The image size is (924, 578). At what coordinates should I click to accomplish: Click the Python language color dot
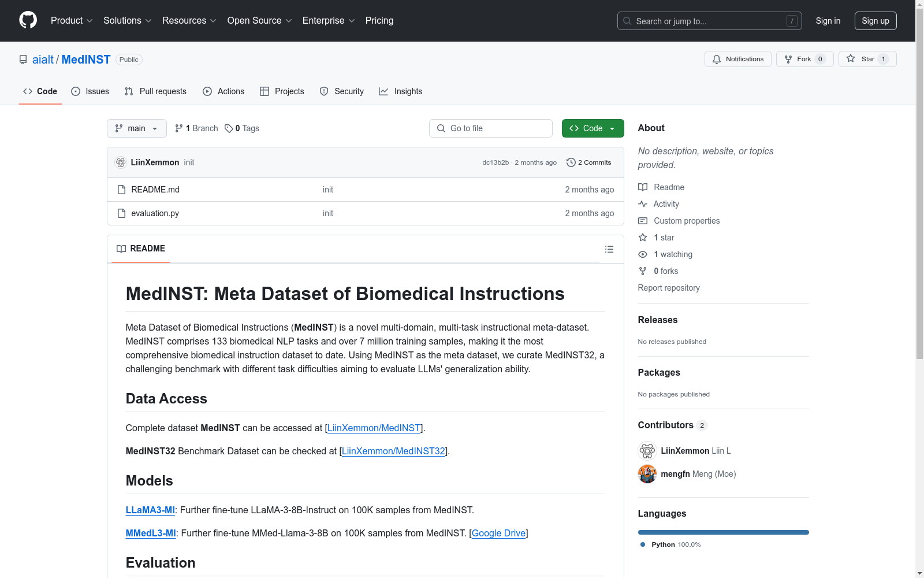coord(643,544)
